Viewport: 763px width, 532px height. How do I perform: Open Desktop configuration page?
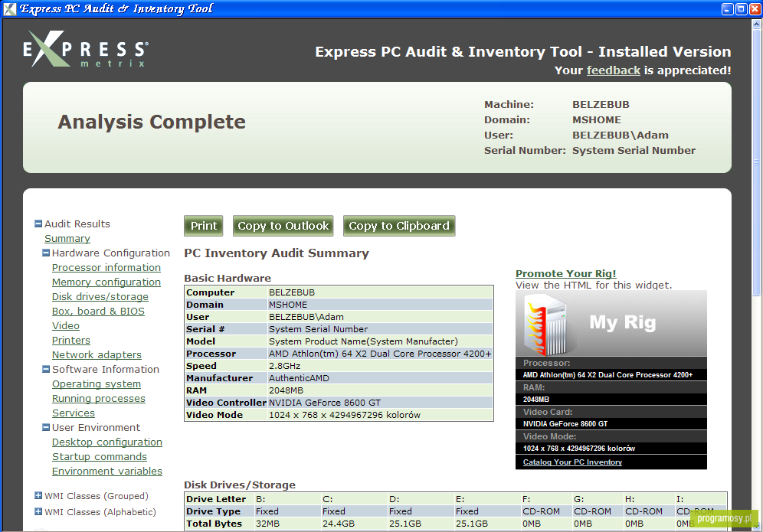(107, 442)
